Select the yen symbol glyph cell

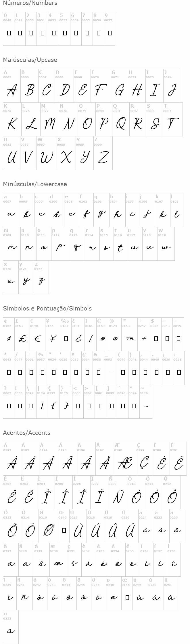coord(52,339)
